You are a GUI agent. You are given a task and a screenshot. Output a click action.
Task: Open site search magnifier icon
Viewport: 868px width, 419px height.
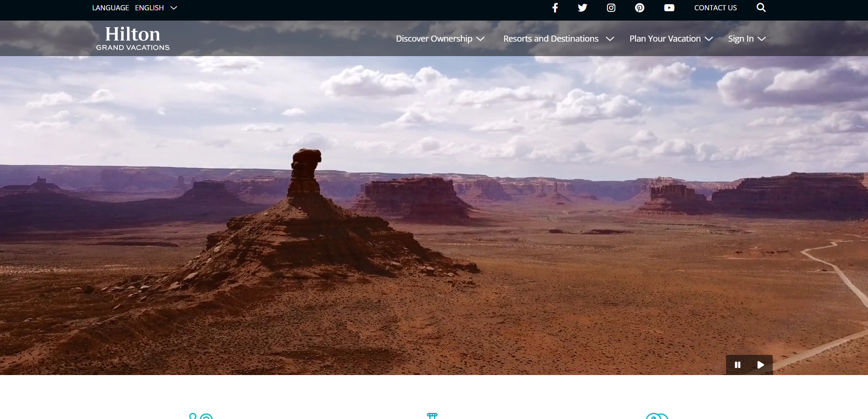point(761,7)
